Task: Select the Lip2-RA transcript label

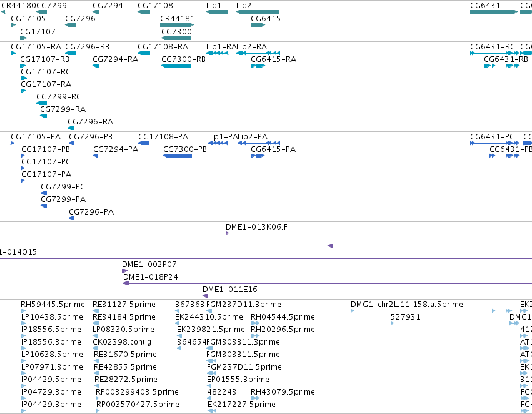Action: pos(251,47)
